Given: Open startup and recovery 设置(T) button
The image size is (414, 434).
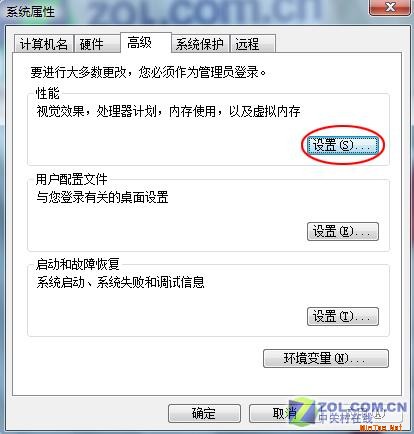Looking at the screenshot, I should 343,316.
